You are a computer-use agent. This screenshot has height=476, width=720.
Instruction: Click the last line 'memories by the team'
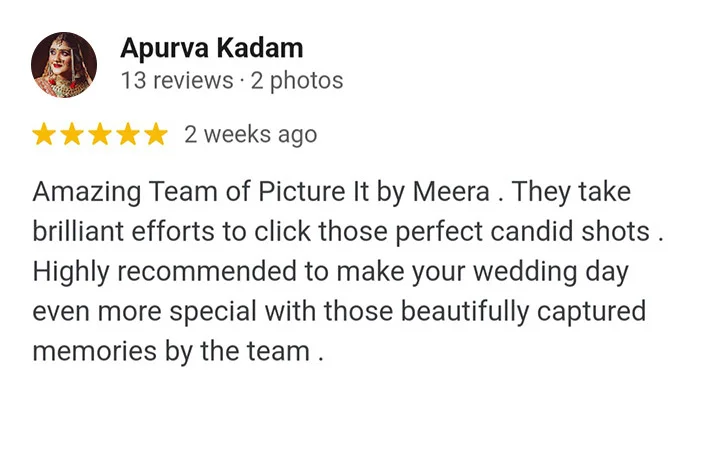pyautogui.click(x=171, y=352)
